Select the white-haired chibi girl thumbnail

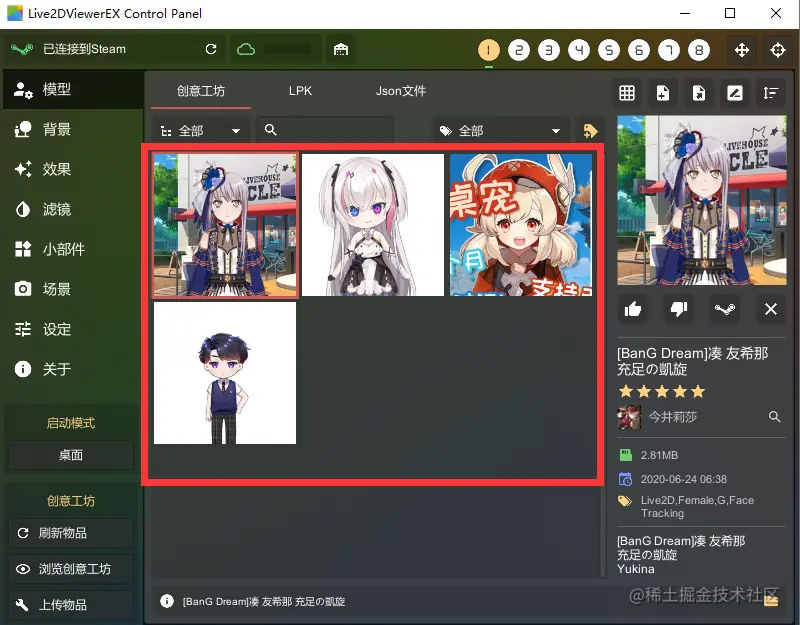coord(373,225)
